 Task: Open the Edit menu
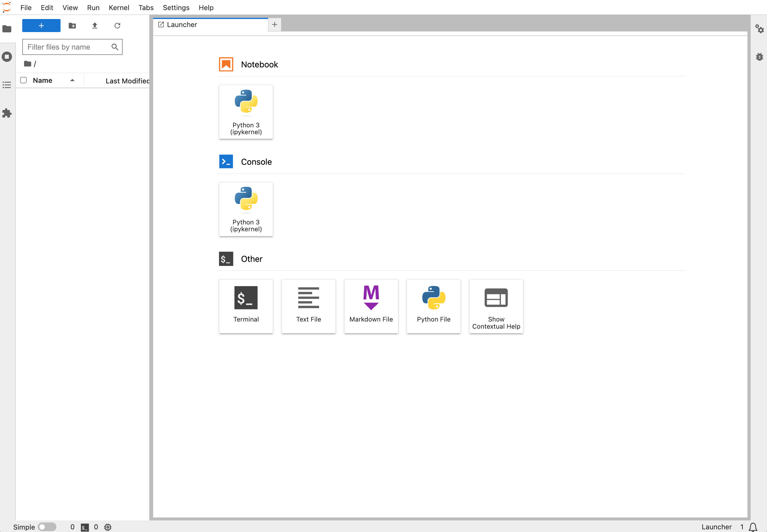pos(47,8)
